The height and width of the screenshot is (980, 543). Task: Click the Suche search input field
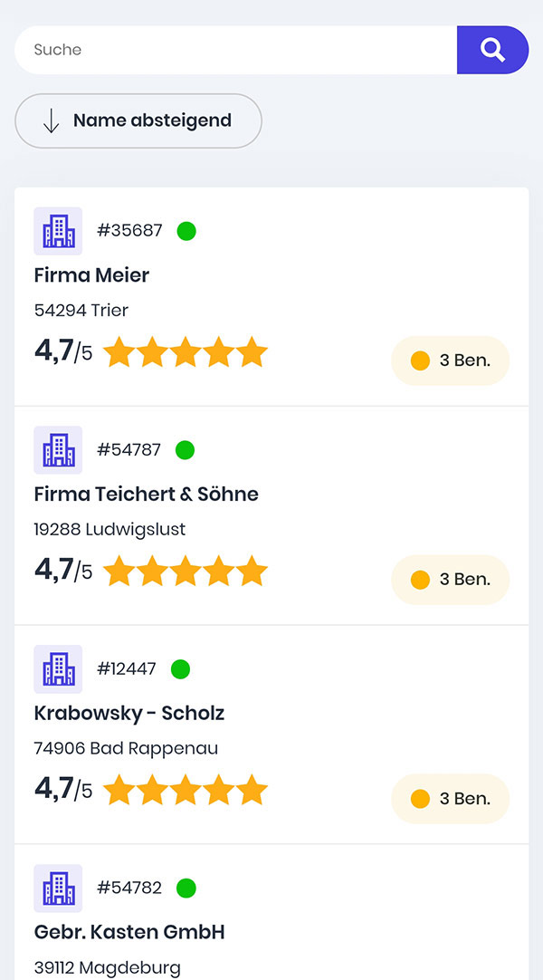[236, 50]
